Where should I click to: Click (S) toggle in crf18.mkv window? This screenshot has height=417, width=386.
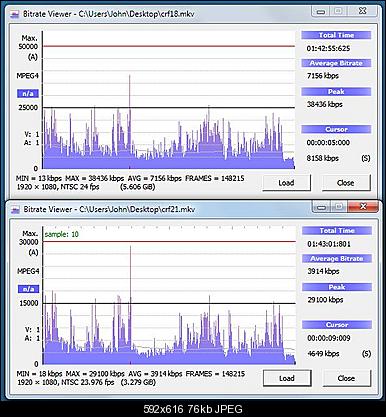pos(366,158)
